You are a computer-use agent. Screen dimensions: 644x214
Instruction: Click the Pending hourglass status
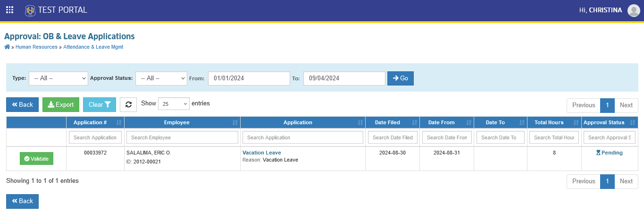pyautogui.click(x=609, y=153)
